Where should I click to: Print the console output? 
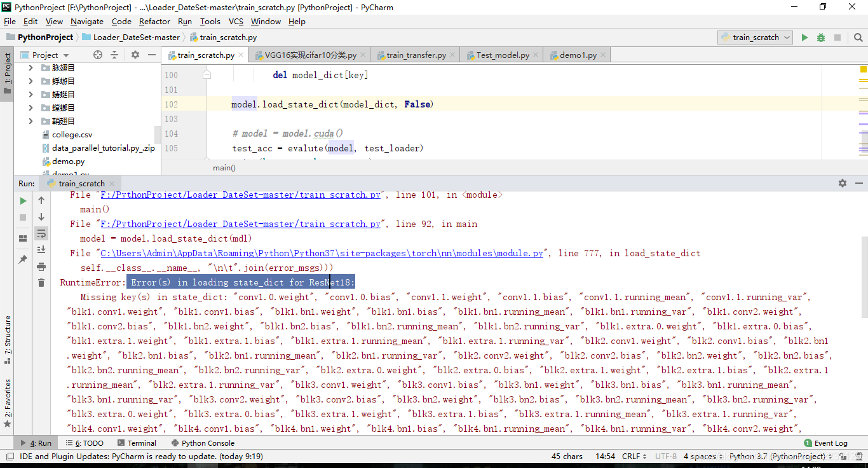41,266
